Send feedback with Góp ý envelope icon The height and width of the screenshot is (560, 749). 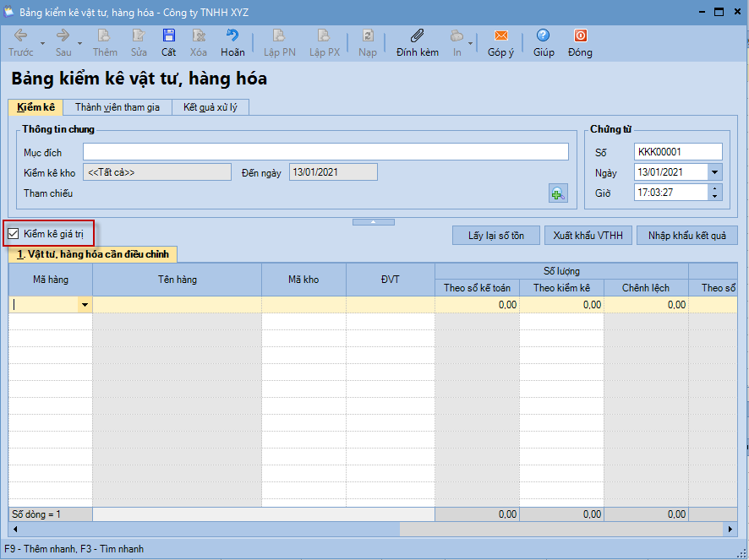[500, 35]
